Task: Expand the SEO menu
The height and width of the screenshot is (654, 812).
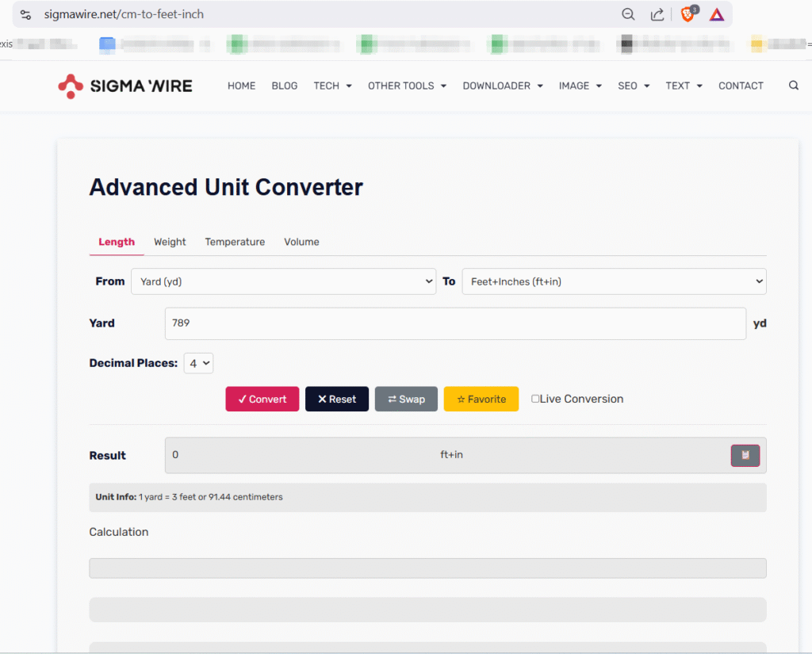Action: pyautogui.click(x=634, y=86)
